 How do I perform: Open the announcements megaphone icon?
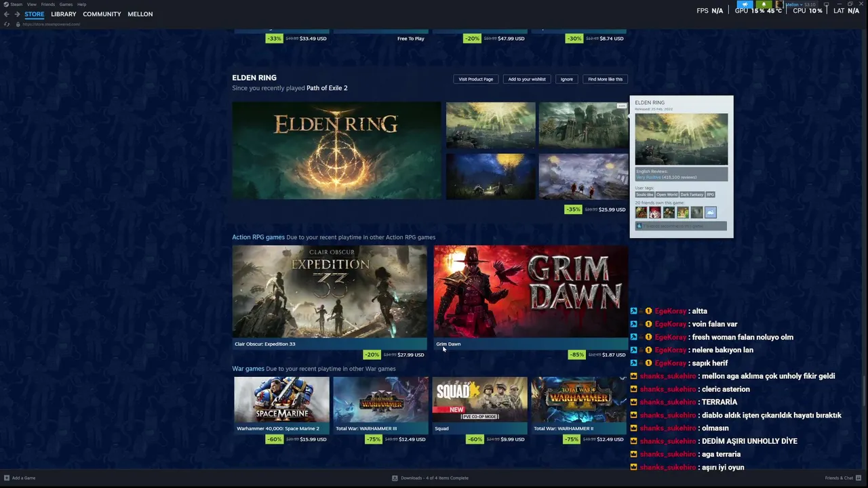(745, 4)
